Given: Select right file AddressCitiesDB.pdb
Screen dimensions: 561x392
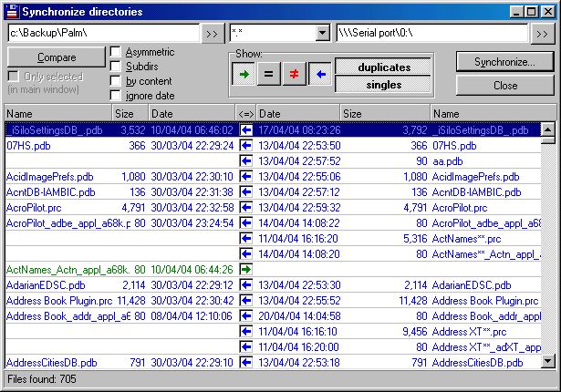Looking at the screenshot, I should pyautogui.click(x=478, y=363).
